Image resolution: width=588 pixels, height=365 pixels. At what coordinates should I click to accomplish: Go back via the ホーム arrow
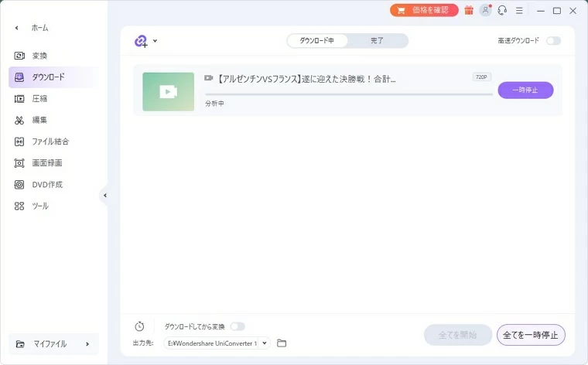16,28
